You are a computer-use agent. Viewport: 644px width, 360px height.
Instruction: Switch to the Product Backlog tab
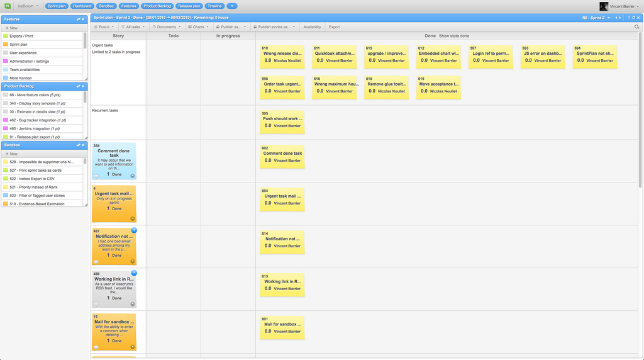[x=157, y=6]
